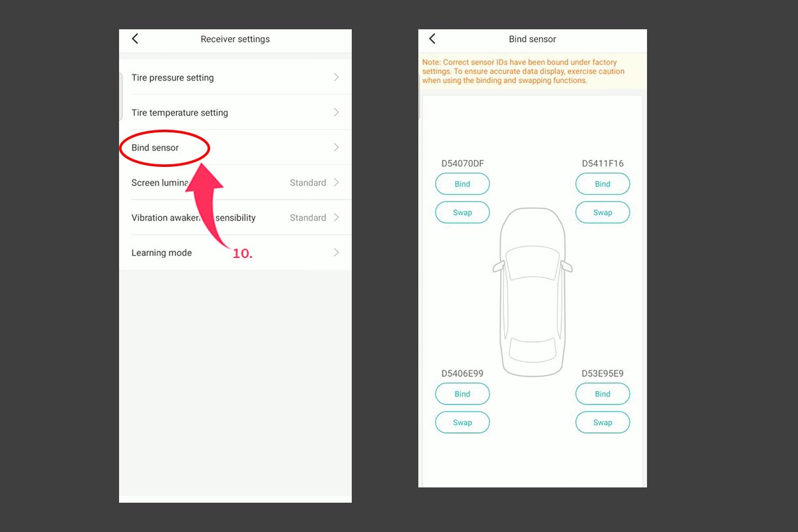Click chevron next to Bind sensor

[x=336, y=148]
